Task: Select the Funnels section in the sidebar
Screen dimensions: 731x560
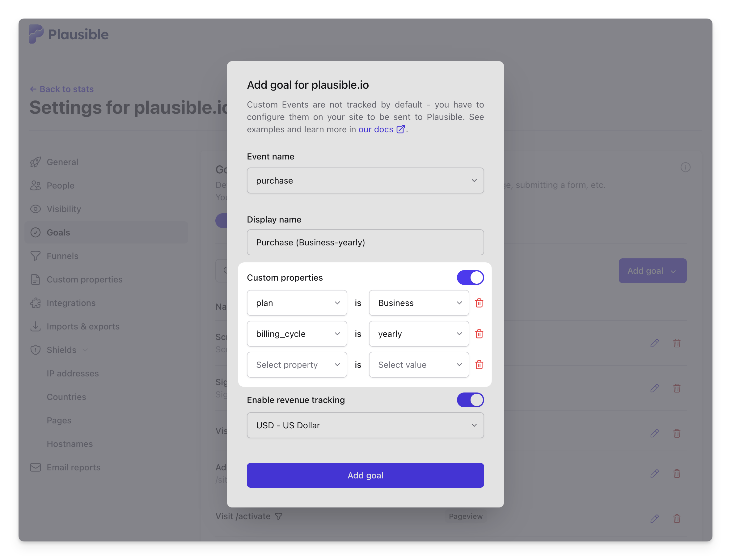Action: (62, 256)
